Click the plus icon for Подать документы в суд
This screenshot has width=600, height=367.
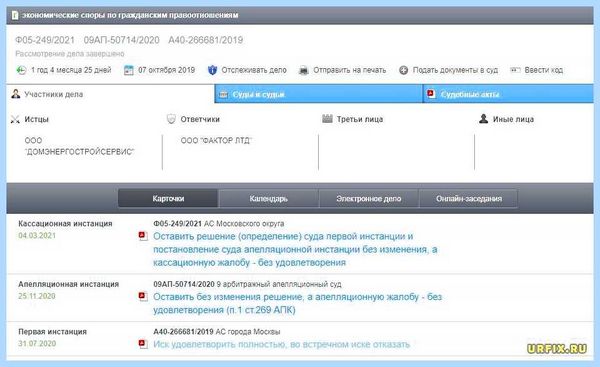coord(403,70)
